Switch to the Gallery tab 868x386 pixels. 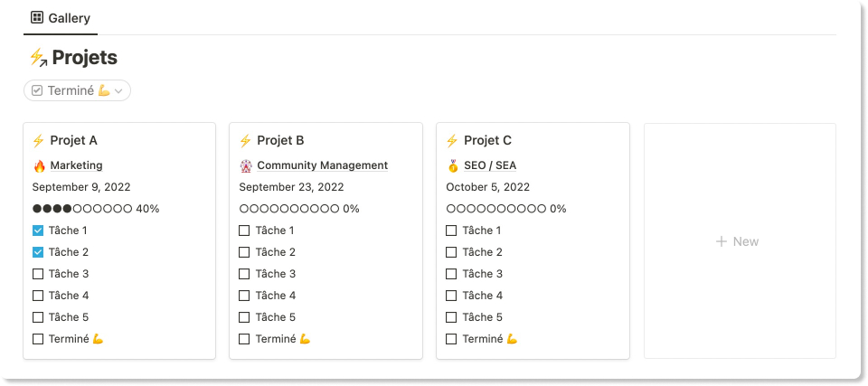coord(61,17)
